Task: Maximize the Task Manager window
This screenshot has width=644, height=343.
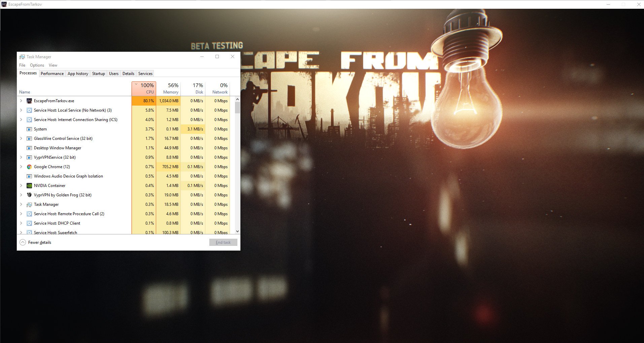Action: click(x=217, y=56)
